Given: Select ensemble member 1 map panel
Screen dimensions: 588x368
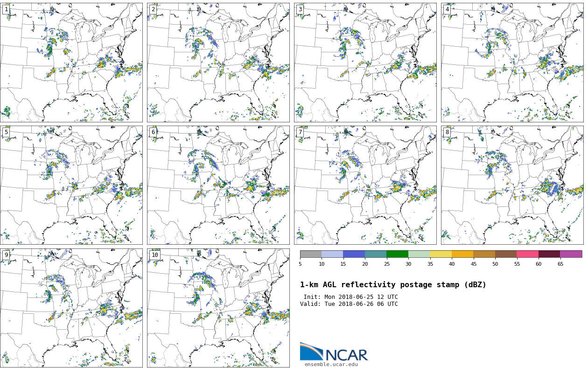Looking at the screenshot, I should point(71,63).
